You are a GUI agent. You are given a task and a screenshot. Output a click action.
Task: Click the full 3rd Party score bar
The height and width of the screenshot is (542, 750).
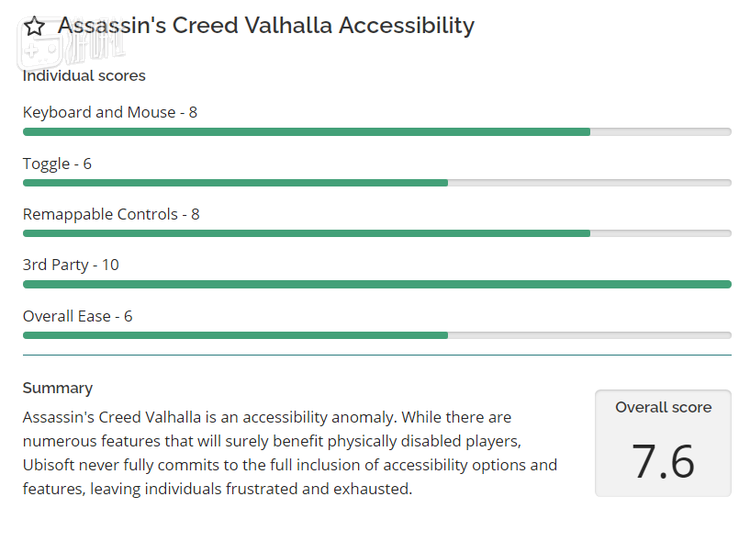[377, 285]
